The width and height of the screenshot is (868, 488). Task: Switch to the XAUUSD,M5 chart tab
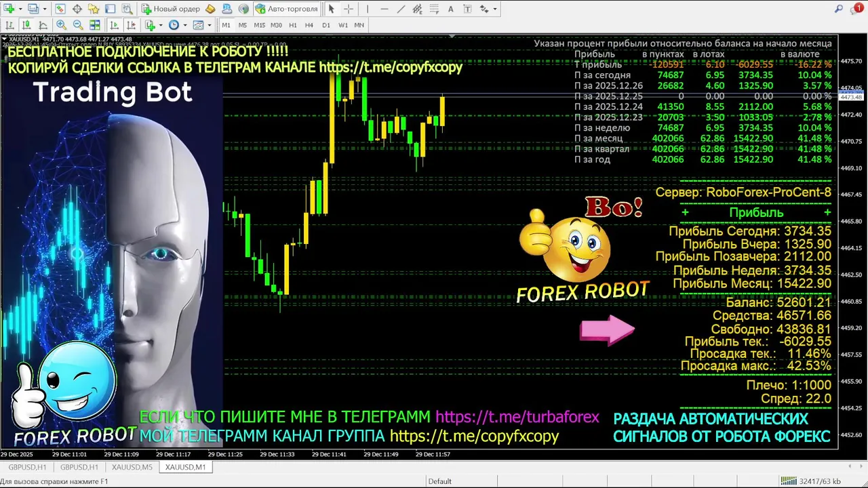point(132,467)
